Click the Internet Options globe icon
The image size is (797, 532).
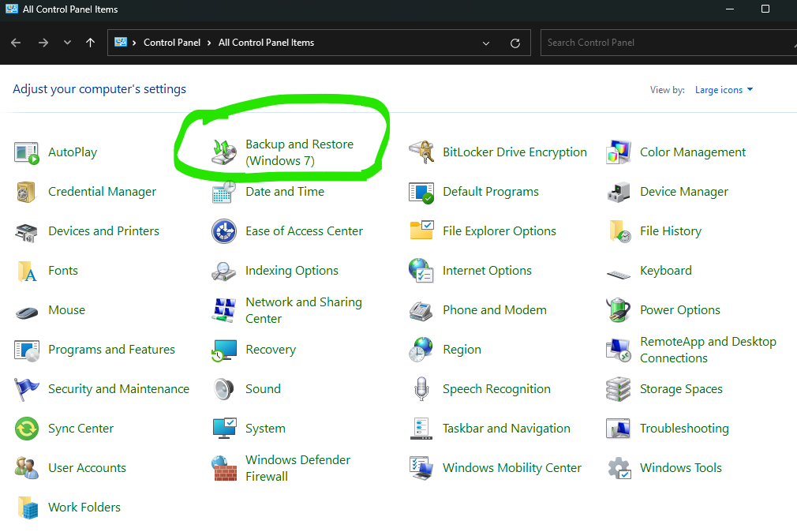[421, 271]
